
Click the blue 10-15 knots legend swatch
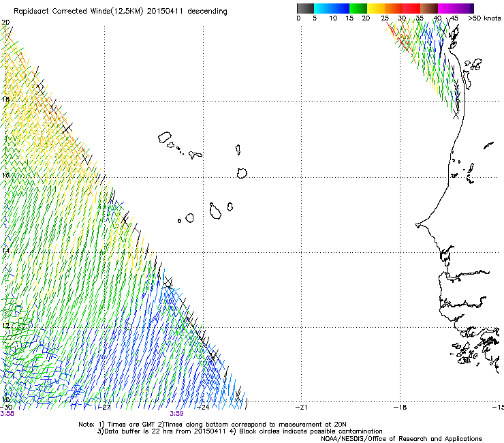341,8
